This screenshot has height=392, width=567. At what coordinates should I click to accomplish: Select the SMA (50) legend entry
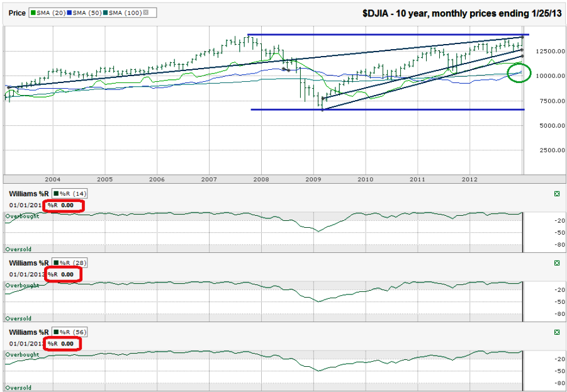click(84, 13)
